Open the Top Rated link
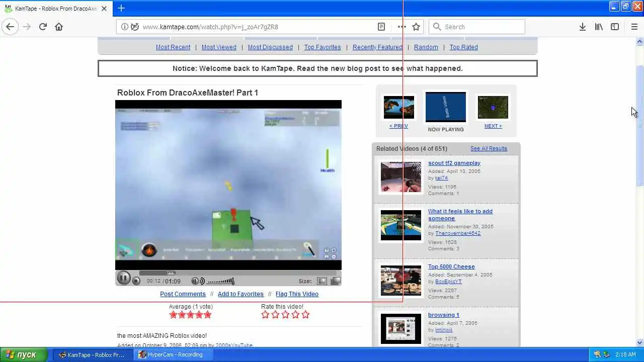This screenshot has width=644, height=362. (x=464, y=47)
